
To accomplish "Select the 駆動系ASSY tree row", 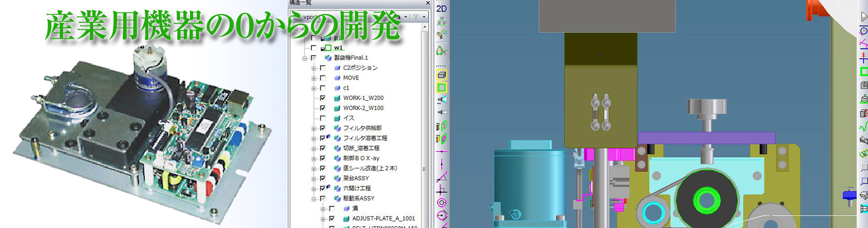I will click(x=359, y=198).
